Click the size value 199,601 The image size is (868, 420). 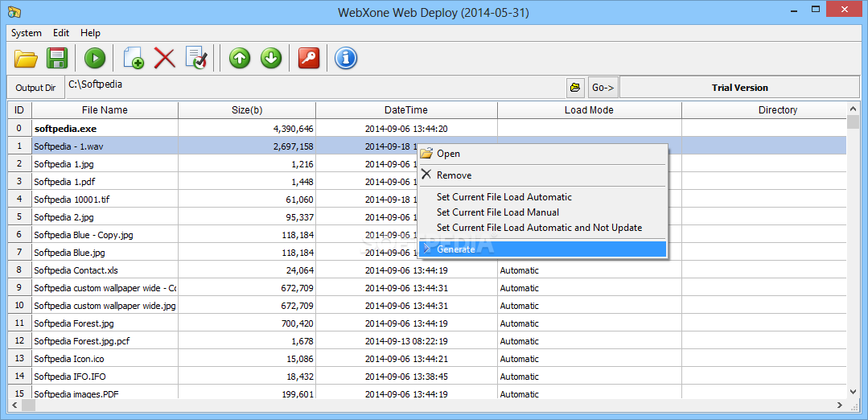298,394
